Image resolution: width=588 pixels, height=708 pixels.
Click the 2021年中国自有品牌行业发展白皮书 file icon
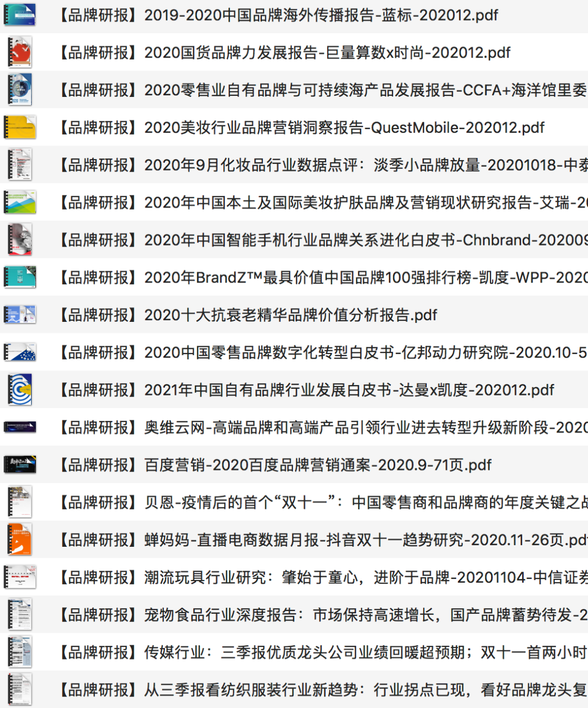[x=20, y=390]
